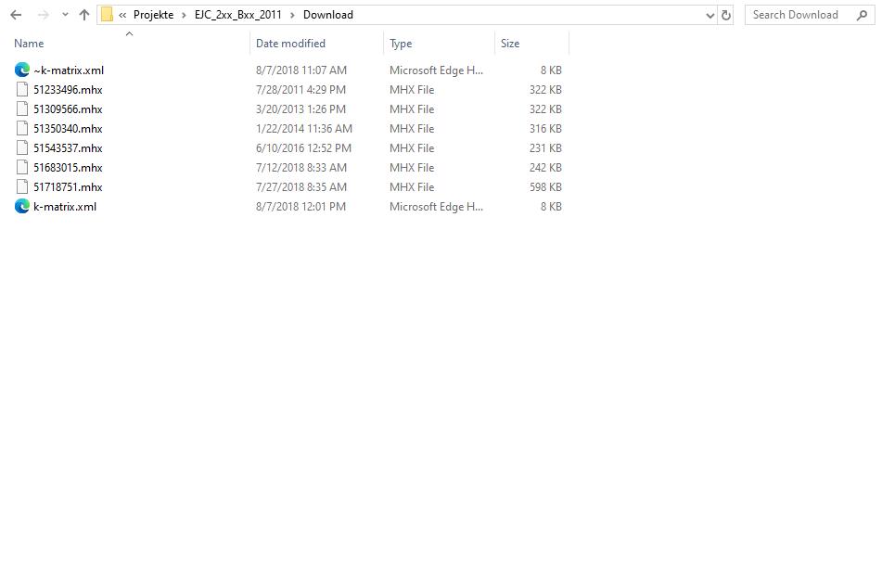Expand chevron after EJC_2xx_Bxx_2011 breadcrumb
This screenshot has height=588, width=882.
click(292, 15)
